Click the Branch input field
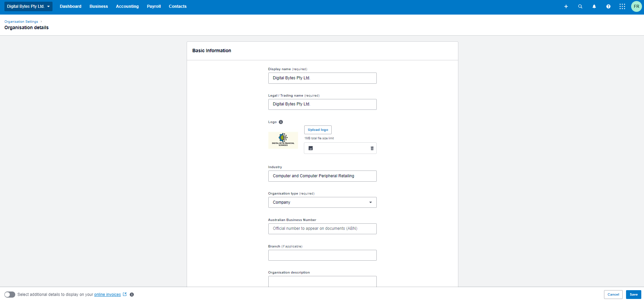The image size is (644, 301). [x=322, y=255]
